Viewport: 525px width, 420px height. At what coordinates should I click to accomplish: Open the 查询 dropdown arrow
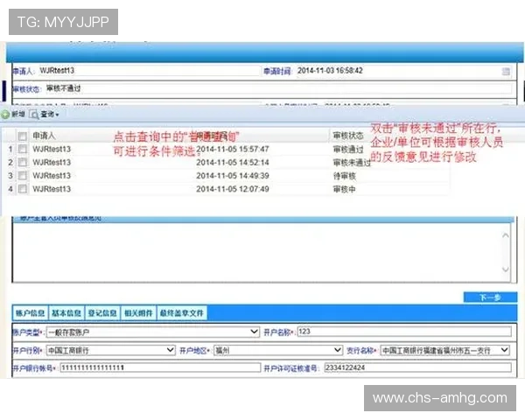point(57,115)
